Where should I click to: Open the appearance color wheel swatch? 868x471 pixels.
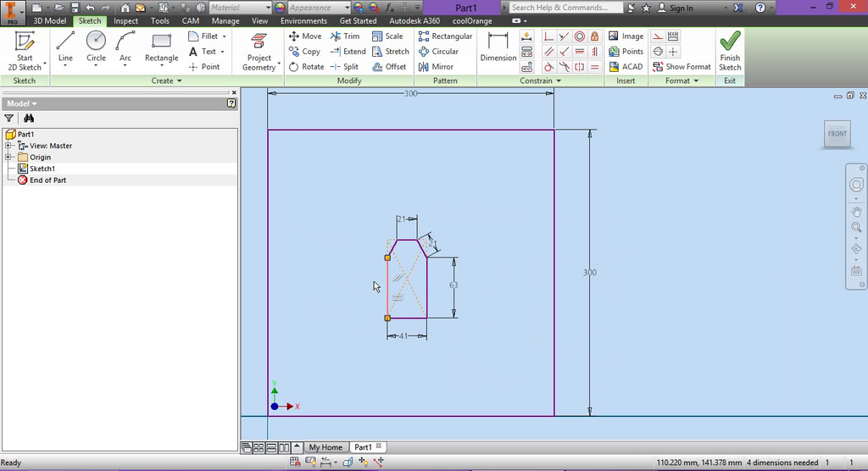pos(280,8)
